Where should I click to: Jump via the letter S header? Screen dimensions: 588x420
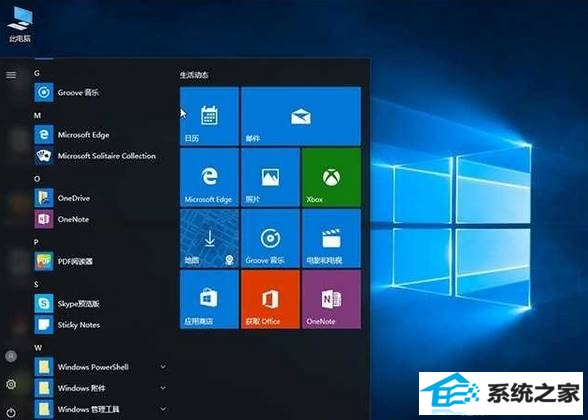point(36,284)
